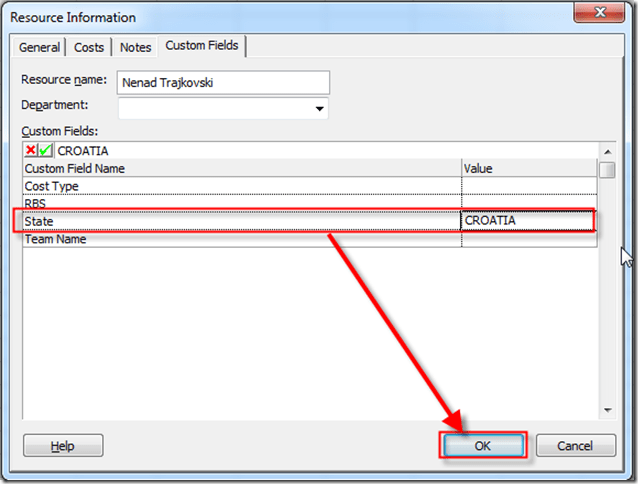Viewport: 638px width, 484px height.
Task: Select the RBS custom field row
Action: (x=240, y=203)
